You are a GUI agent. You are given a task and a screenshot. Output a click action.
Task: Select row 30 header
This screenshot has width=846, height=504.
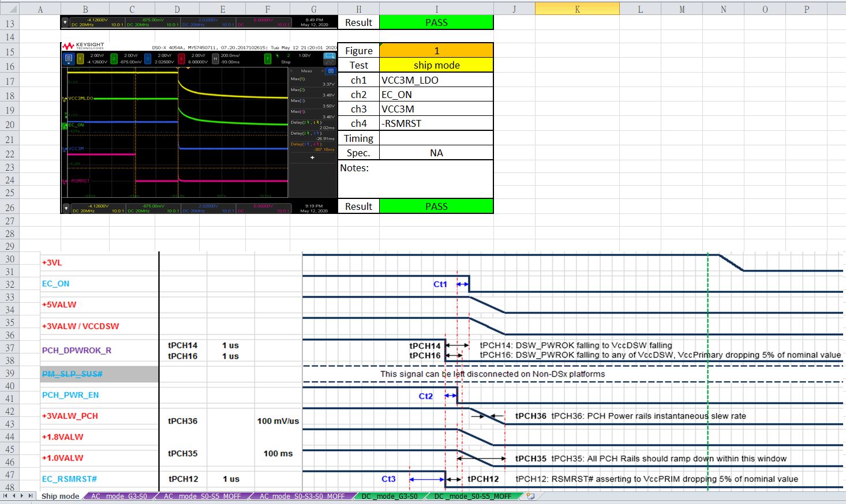pyautogui.click(x=9, y=259)
